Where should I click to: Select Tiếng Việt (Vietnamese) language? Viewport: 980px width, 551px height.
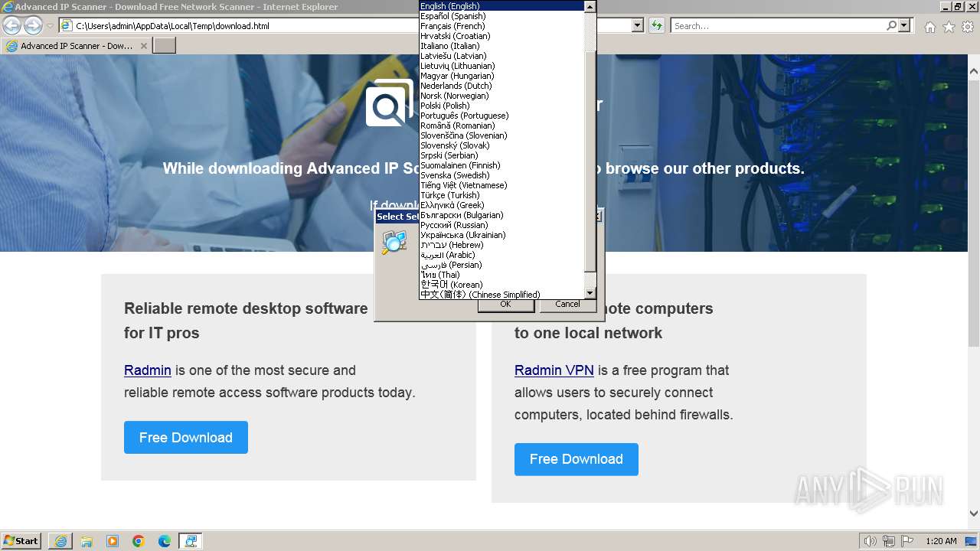pyautogui.click(x=501, y=185)
